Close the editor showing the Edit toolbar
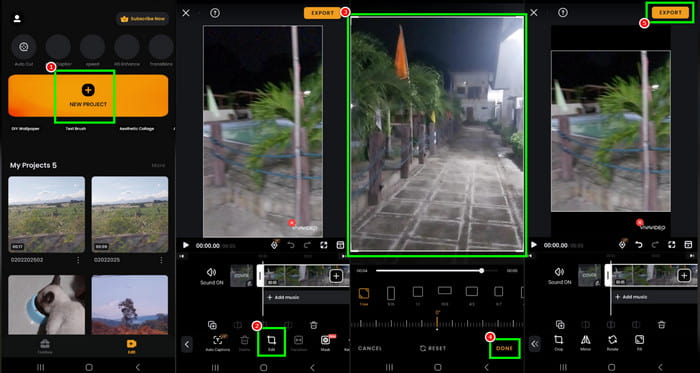 (186, 13)
